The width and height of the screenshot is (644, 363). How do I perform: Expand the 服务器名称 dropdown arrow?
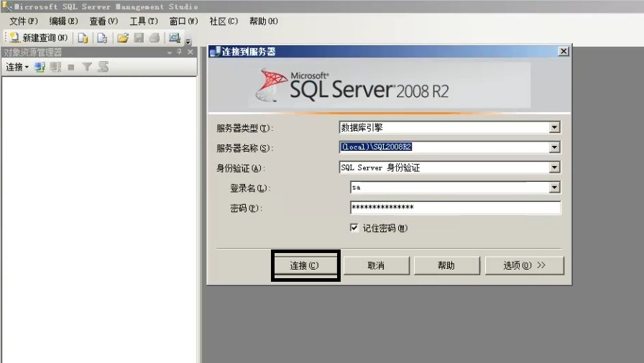coord(554,147)
